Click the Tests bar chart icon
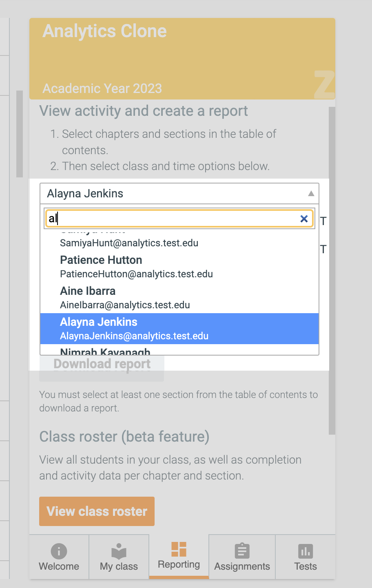The height and width of the screenshot is (588, 372). click(x=306, y=551)
